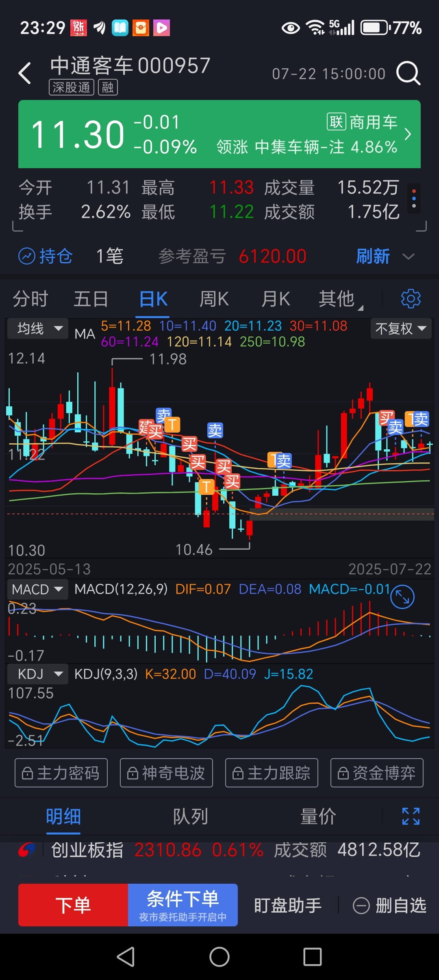Expand the holdings chevron next to 刷新
The height and width of the screenshot is (980, 439).
tap(408, 256)
